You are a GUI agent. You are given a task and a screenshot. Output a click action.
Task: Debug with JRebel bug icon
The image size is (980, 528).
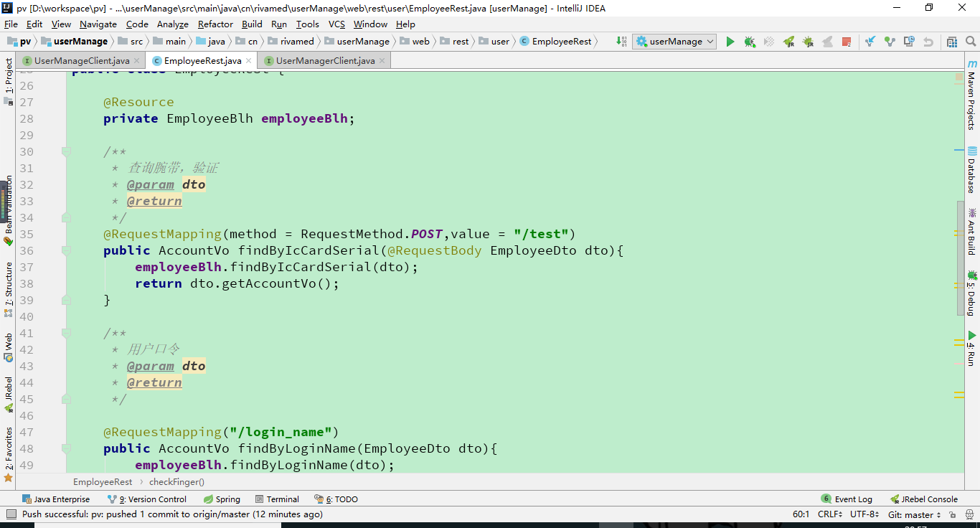pyautogui.click(x=808, y=42)
